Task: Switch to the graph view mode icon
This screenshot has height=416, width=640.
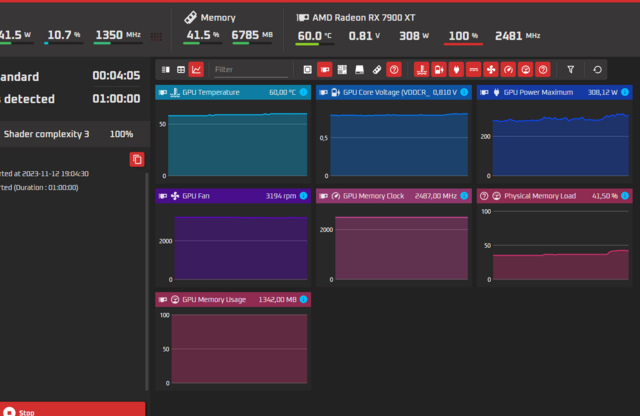Action: coord(196,70)
